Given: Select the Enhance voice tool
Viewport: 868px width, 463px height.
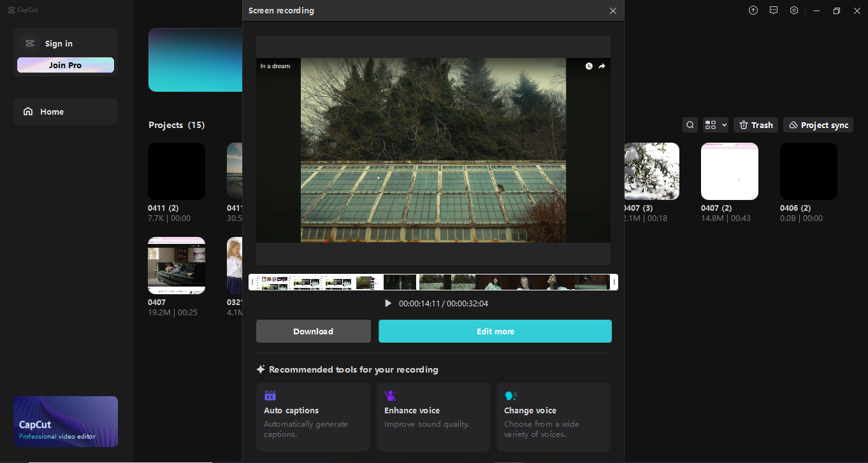Looking at the screenshot, I should coord(433,417).
